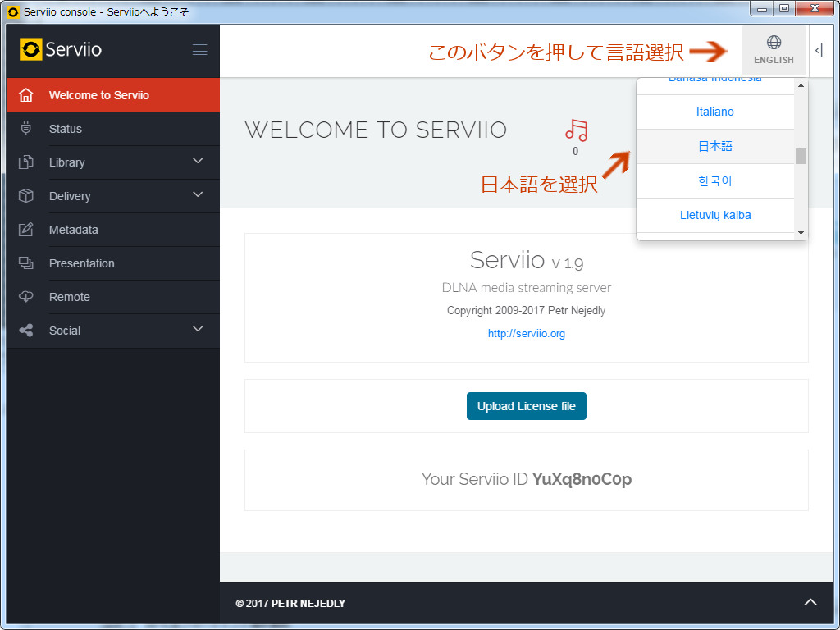This screenshot has height=630, width=840.
Task: Select the Social menu item
Action: coord(113,331)
